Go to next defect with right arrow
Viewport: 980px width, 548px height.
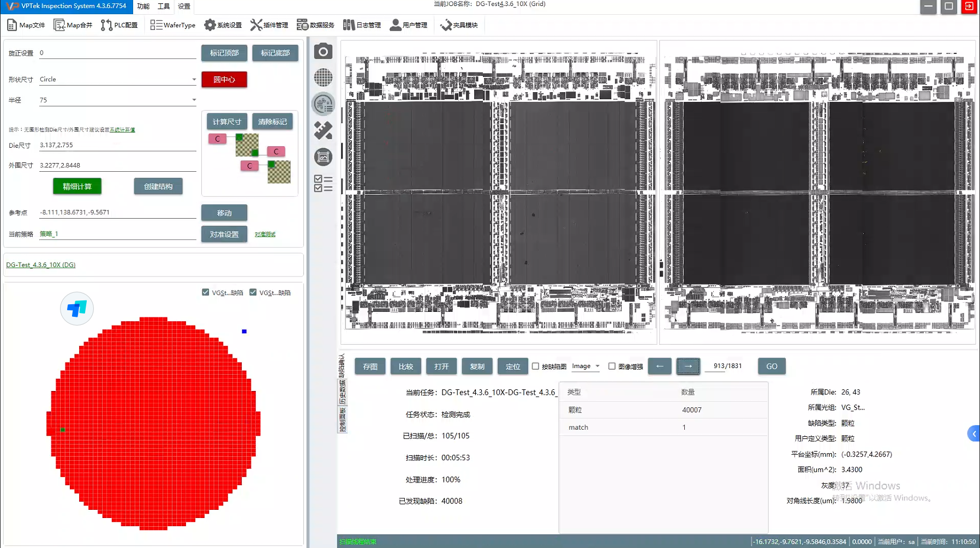pos(688,366)
